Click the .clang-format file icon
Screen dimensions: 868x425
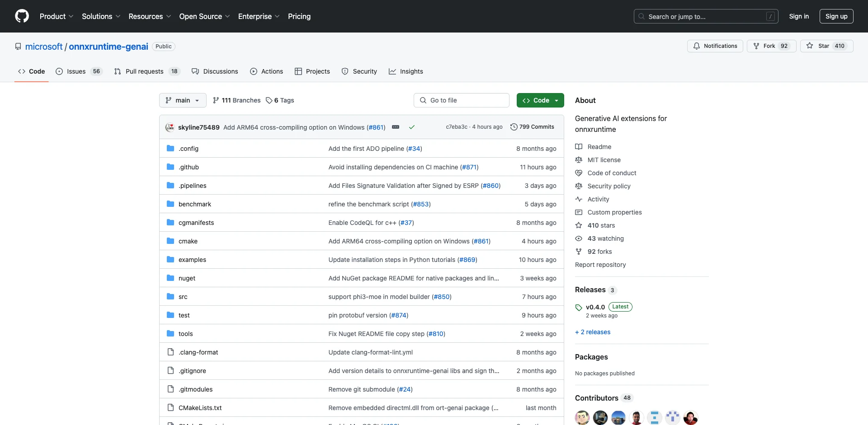click(x=170, y=352)
